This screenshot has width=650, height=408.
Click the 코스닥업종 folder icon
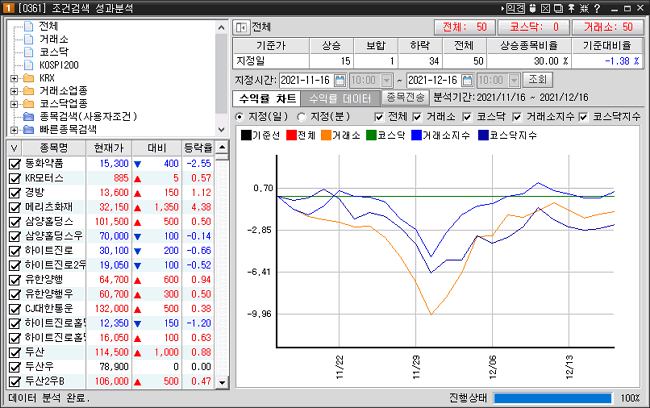tap(29, 104)
